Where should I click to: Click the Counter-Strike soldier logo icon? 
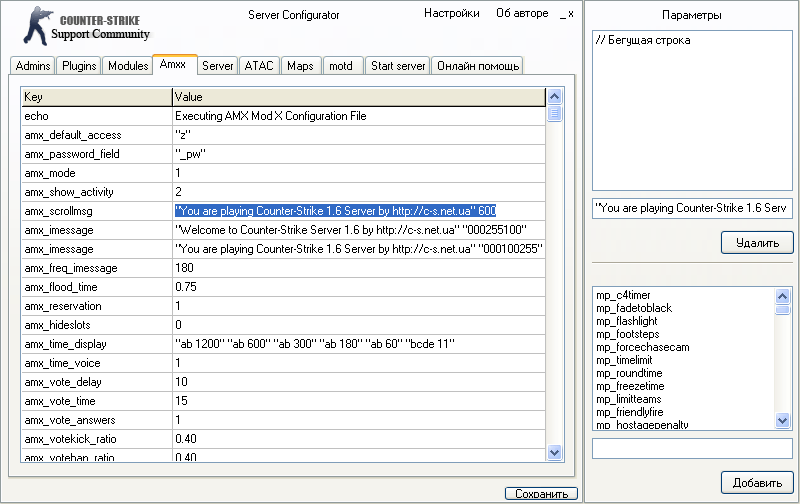38,26
